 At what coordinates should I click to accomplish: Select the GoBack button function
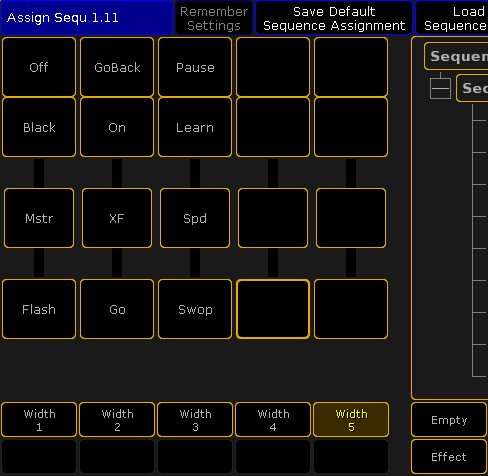coord(117,67)
